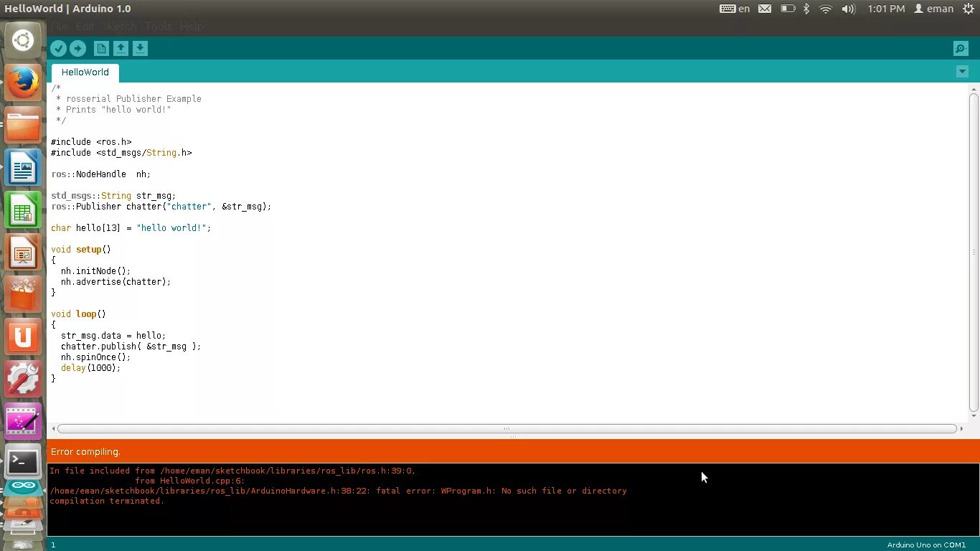Click the 'char hello[13]' code line

pyautogui.click(x=131, y=228)
